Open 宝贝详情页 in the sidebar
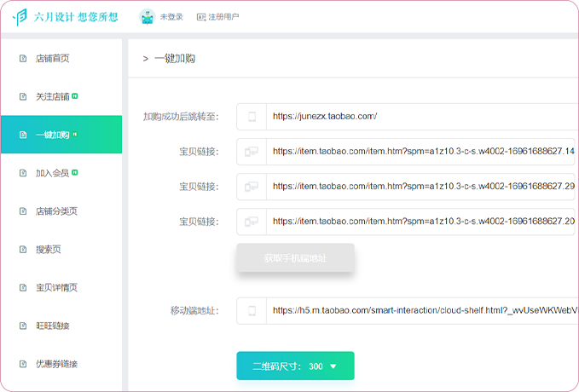 pyautogui.click(x=61, y=287)
